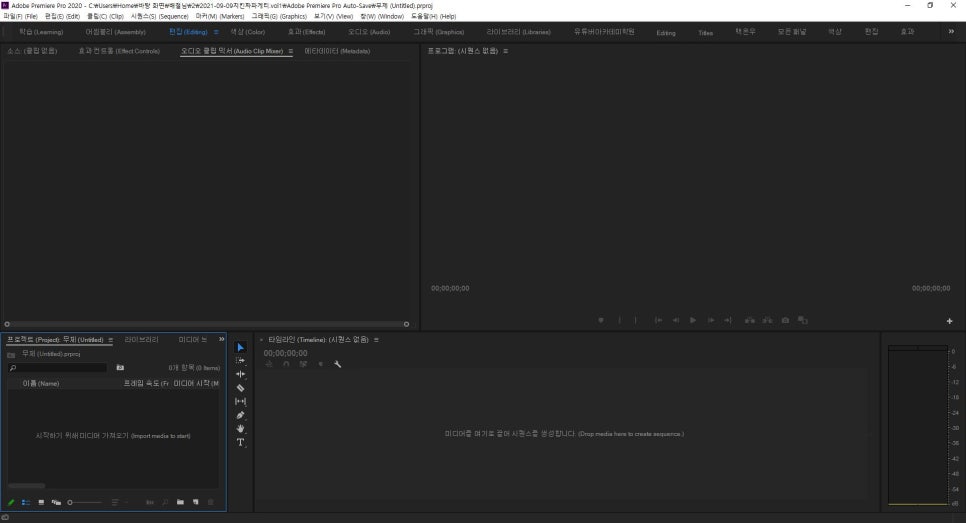Select the Razor tool
The width and height of the screenshot is (966, 523).
click(240, 388)
